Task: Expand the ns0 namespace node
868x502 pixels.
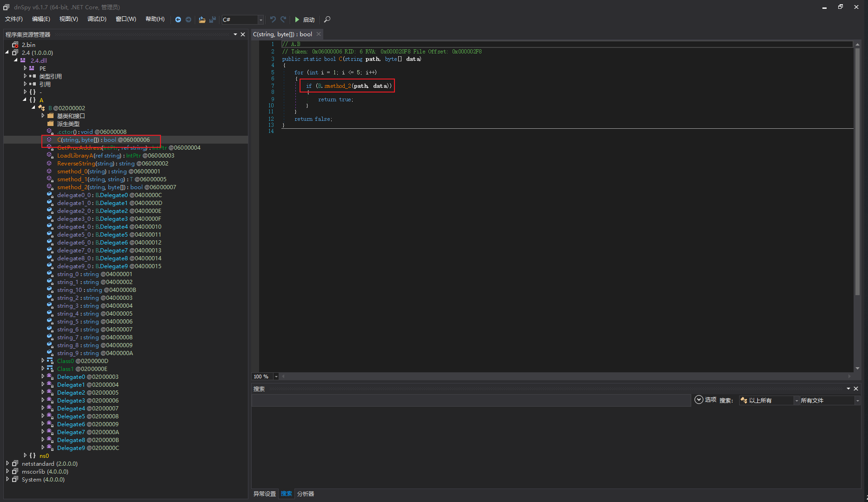Action: tap(25, 456)
